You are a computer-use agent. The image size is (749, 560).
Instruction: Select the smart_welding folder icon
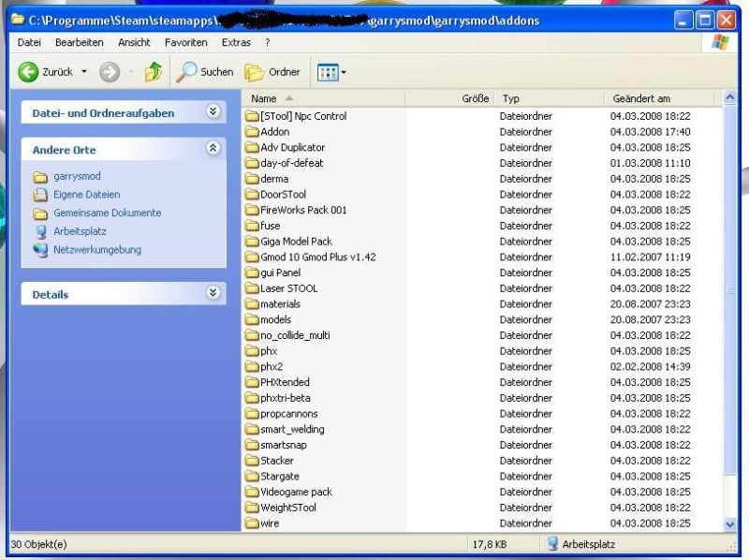tap(252, 430)
